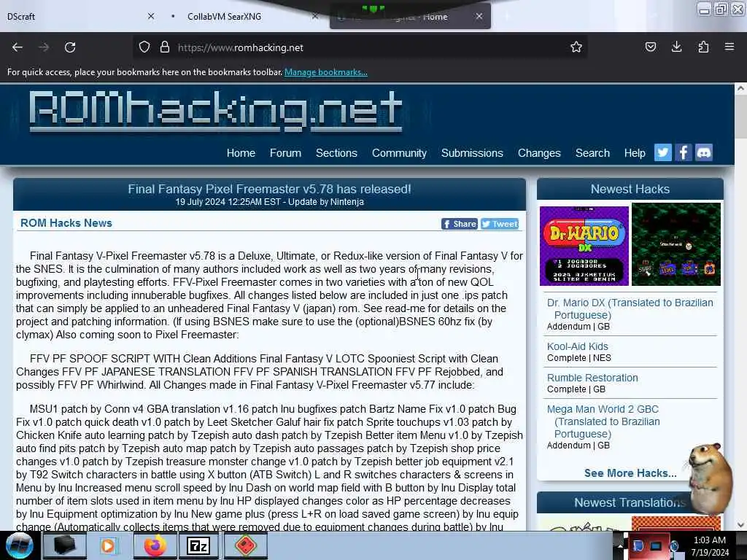
Task: Open the Firefox downloads panel
Action: pos(676,47)
